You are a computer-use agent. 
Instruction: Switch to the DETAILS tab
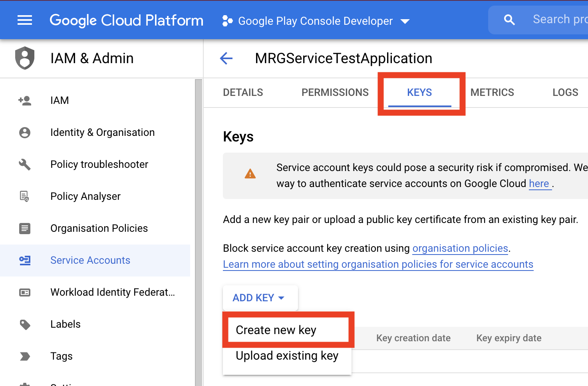click(242, 92)
